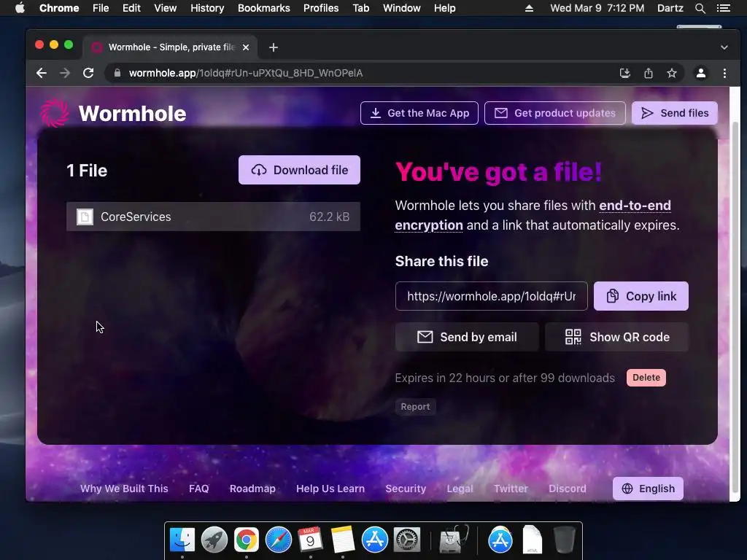Open the Chrome profile avatar

pos(701,73)
